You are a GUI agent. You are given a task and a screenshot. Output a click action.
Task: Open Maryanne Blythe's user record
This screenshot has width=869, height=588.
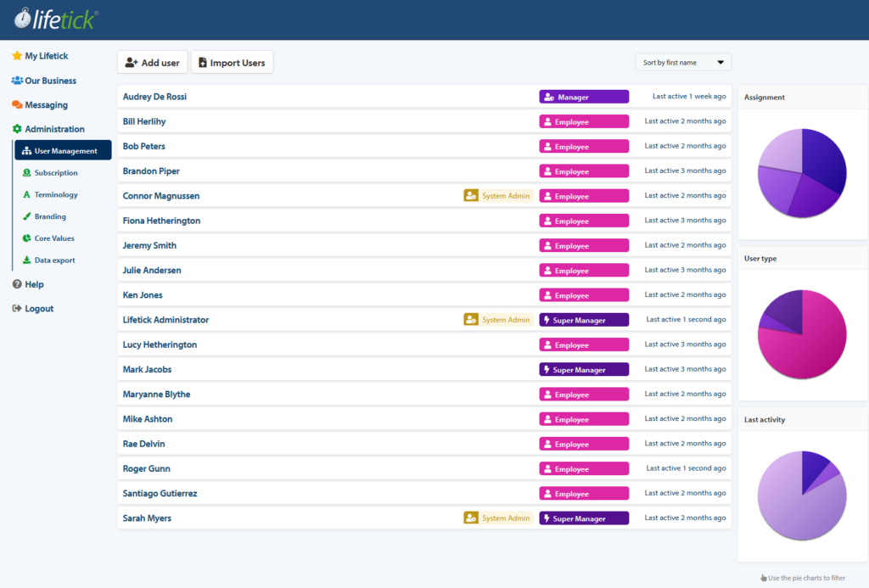tap(424, 394)
